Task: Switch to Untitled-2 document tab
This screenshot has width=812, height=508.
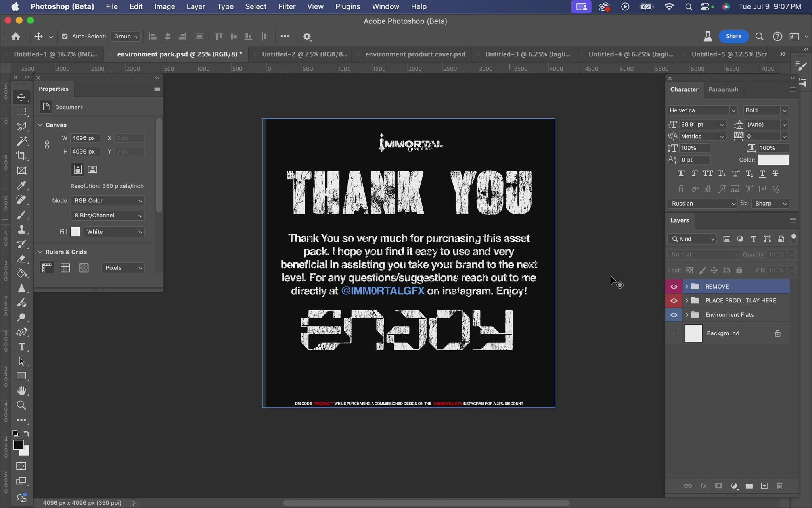Action: click(x=304, y=54)
